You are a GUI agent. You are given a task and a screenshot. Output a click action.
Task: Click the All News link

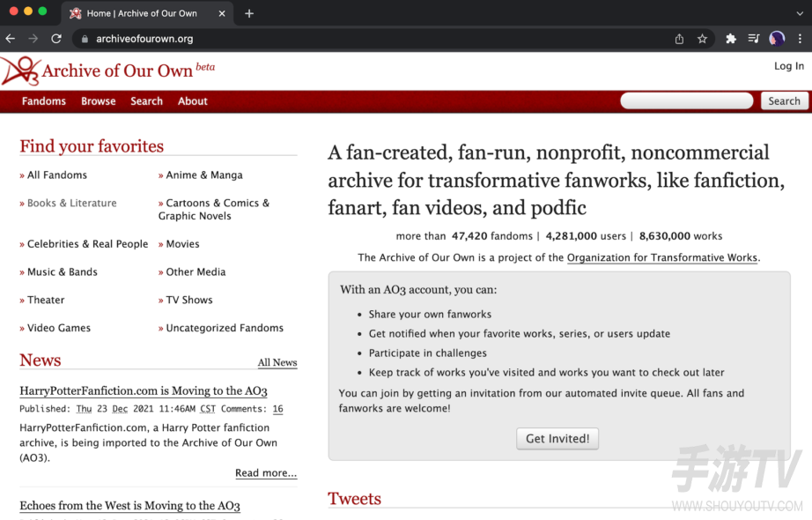coord(277,362)
